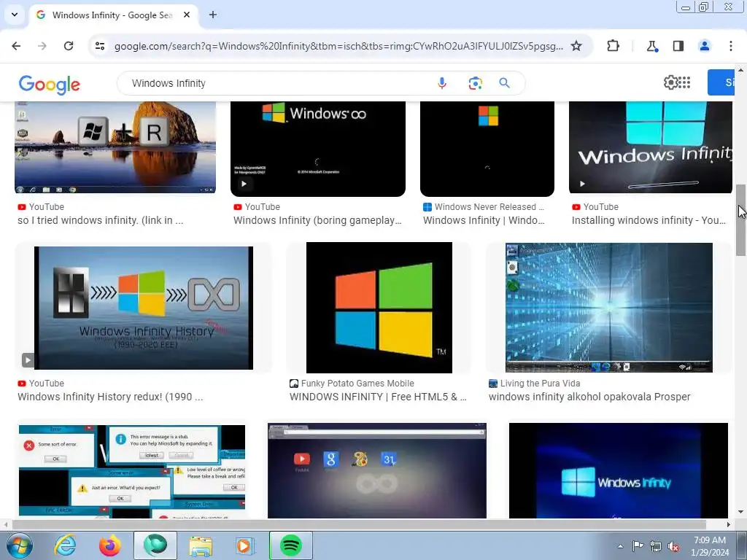This screenshot has width=747, height=560.
Task: Open Windows Media Player on taskbar
Action: coord(245,545)
